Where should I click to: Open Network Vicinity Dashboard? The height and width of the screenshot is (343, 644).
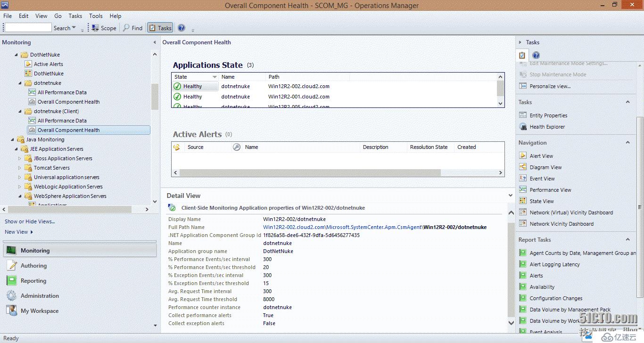coord(561,224)
